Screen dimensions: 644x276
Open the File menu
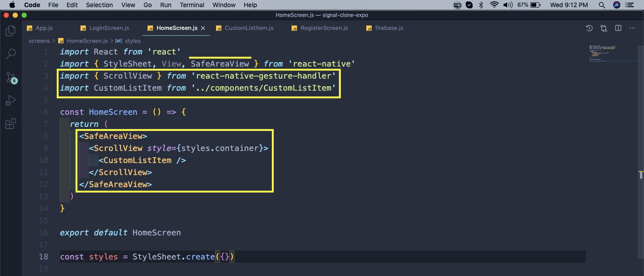(53, 5)
